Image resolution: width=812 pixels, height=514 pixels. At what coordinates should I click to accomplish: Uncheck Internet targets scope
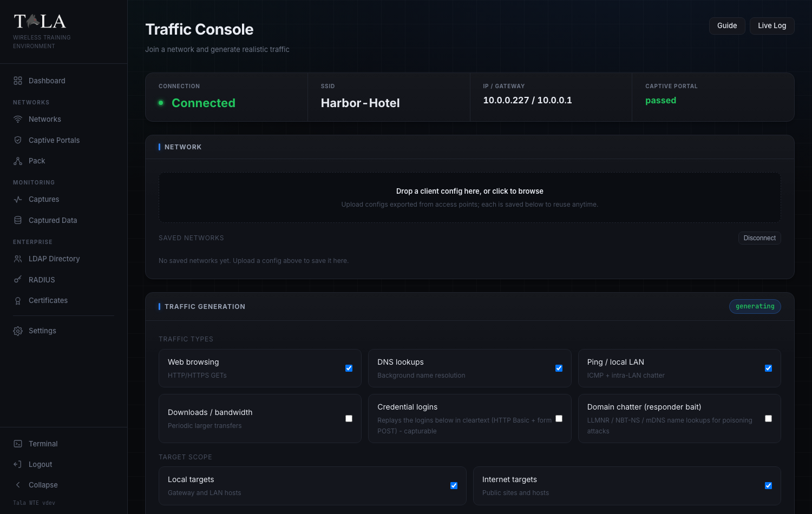coord(768,486)
